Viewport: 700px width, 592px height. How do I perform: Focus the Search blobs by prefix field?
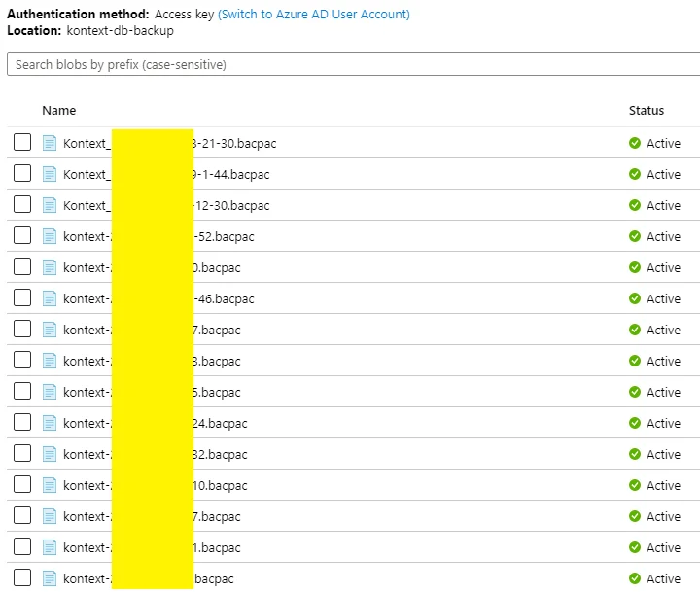(x=350, y=65)
